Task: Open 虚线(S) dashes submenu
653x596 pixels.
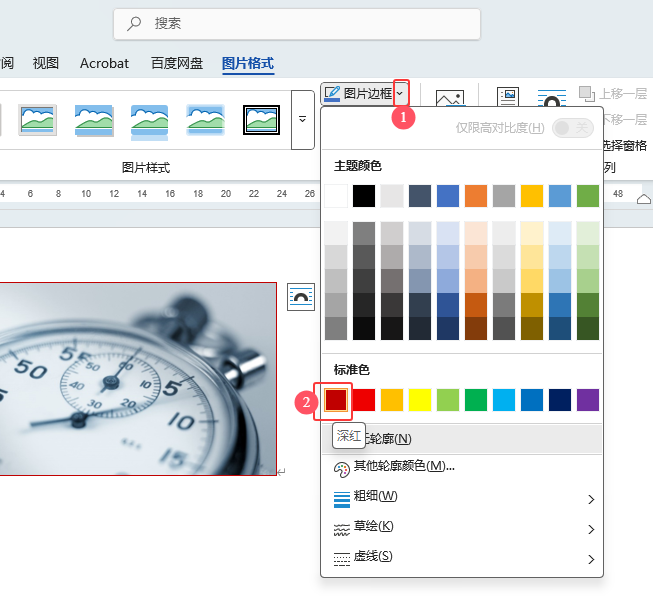Action: (x=462, y=557)
